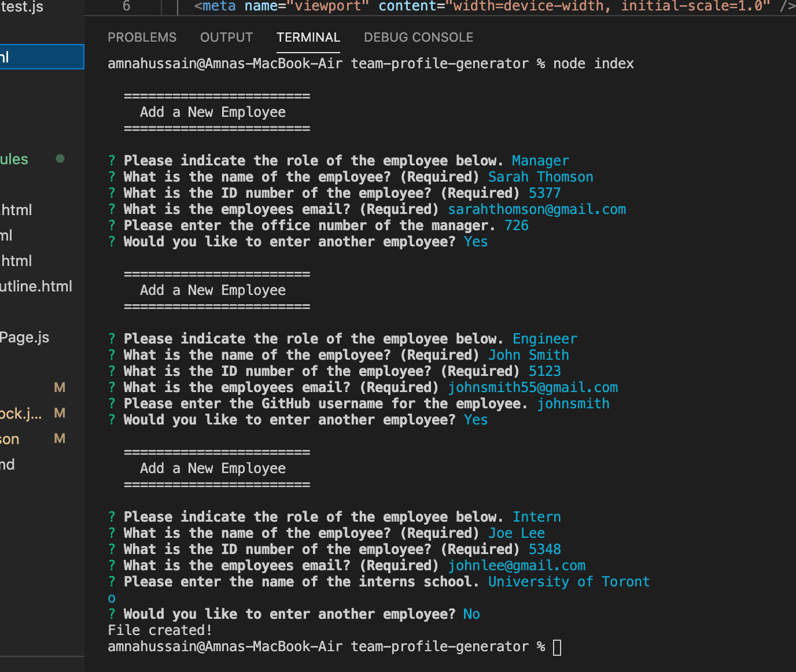This screenshot has width=796, height=672.
Task: Click the meta viewport line in the editor
Action: tap(405, 7)
